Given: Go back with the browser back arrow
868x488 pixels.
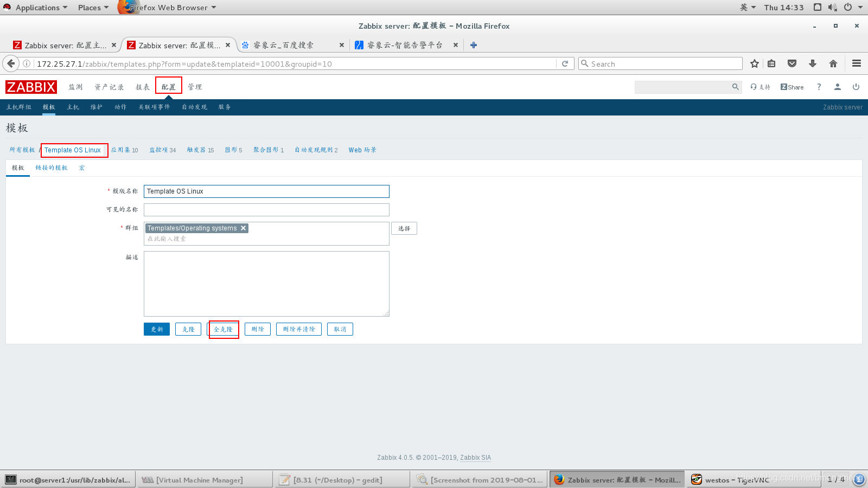Looking at the screenshot, I should click(x=11, y=63).
